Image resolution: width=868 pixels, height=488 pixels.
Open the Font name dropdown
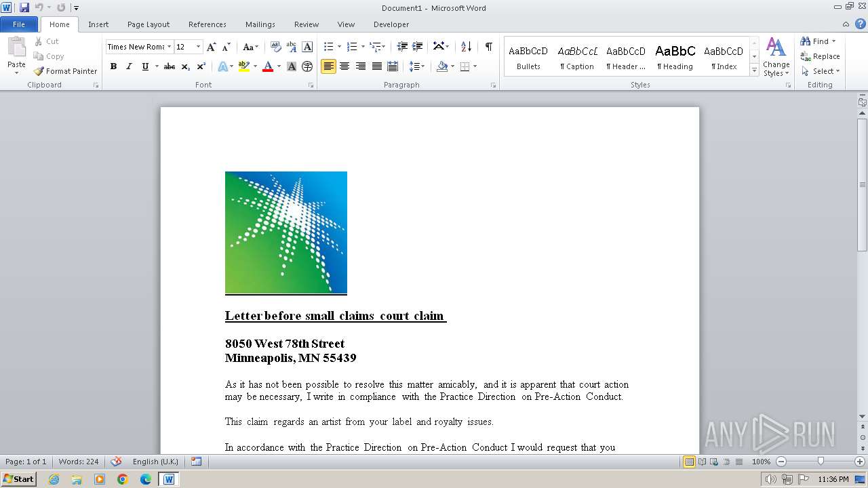point(169,47)
